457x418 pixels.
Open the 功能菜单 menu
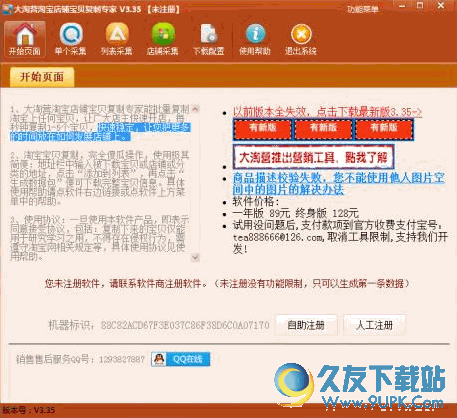coord(362,9)
